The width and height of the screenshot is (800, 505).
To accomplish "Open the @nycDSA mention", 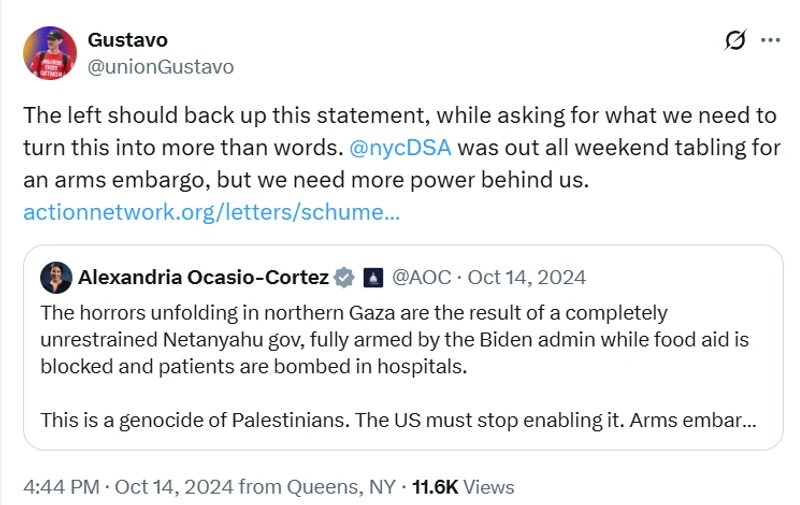I will [x=401, y=147].
